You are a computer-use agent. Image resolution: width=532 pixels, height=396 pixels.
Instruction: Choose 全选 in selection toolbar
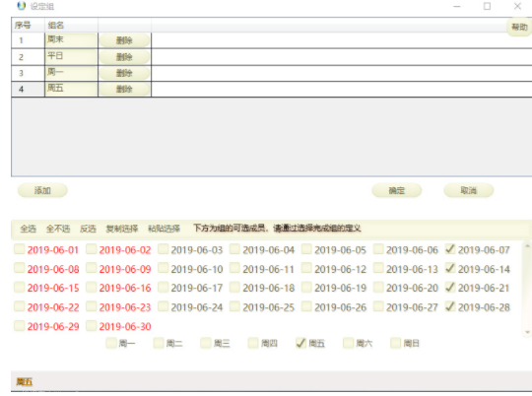(29, 229)
